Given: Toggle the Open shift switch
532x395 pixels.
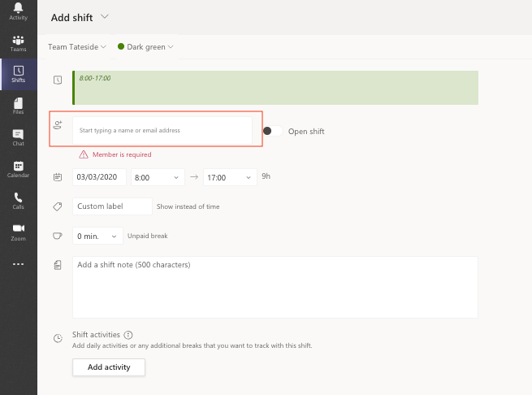Looking at the screenshot, I should click(x=273, y=131).
